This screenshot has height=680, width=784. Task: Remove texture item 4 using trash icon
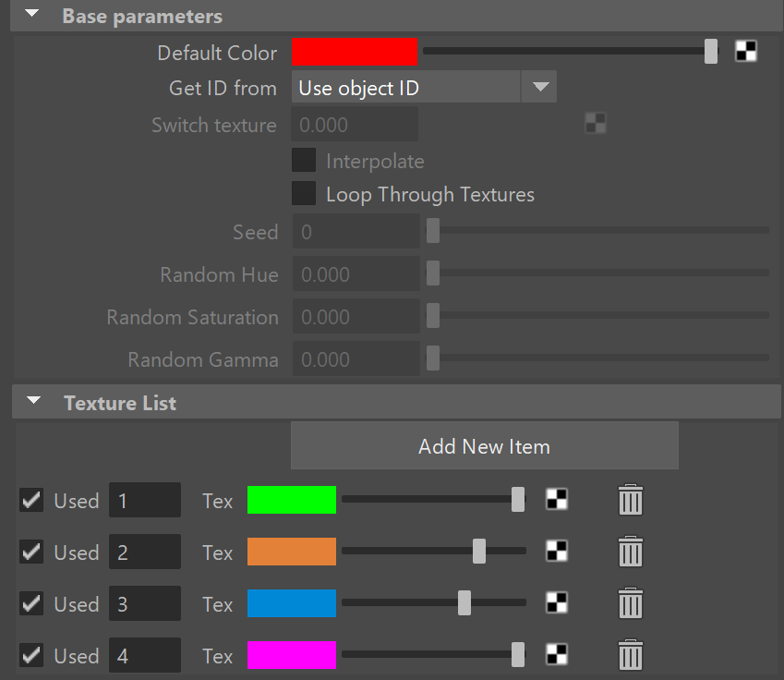pyautogui.click(x=631, y=654)
